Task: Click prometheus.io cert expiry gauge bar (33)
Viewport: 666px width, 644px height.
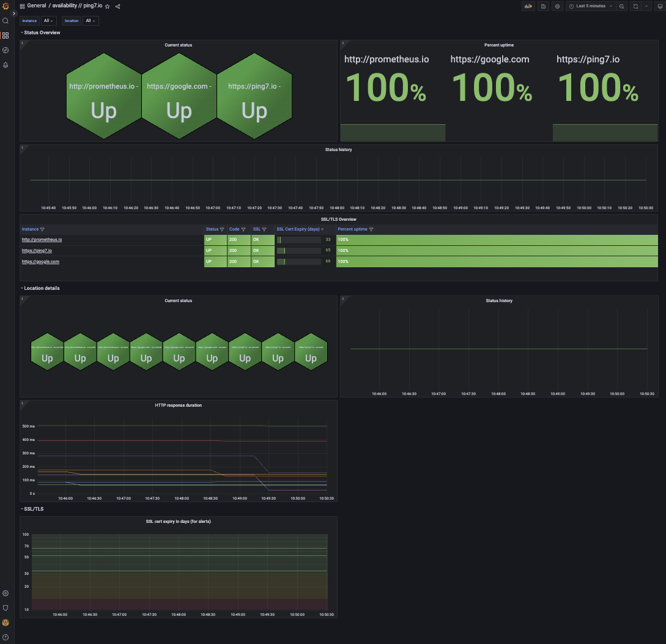Action: click(299, 240)
